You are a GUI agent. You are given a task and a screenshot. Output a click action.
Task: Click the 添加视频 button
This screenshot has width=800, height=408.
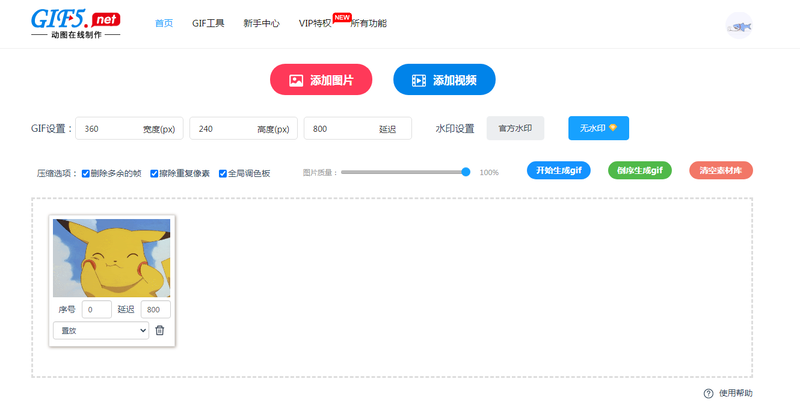[x=444, y=80]
